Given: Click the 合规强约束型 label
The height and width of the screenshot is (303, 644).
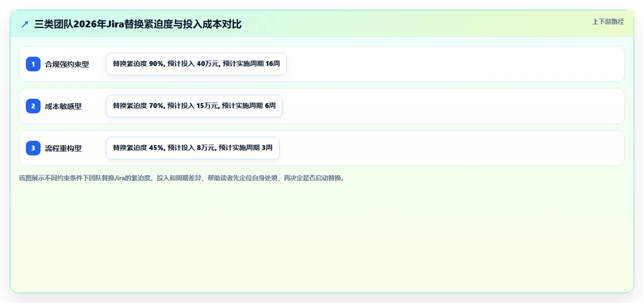Looking at the screenshot, I should point(67,64).
